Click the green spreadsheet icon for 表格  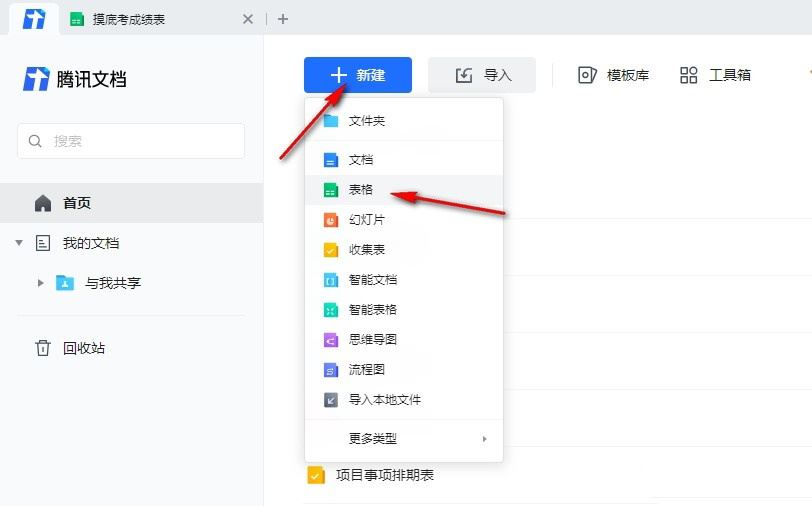pyautogui.click(x=331, y=190)
